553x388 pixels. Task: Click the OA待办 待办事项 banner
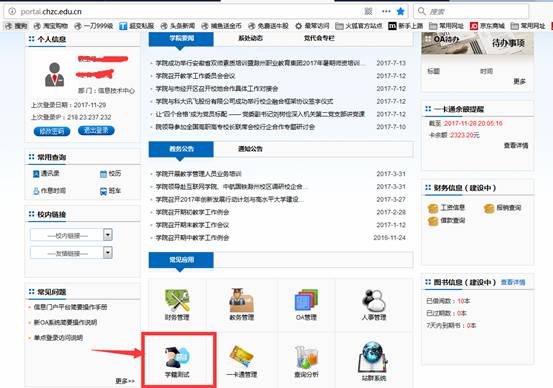pos(477,43)
